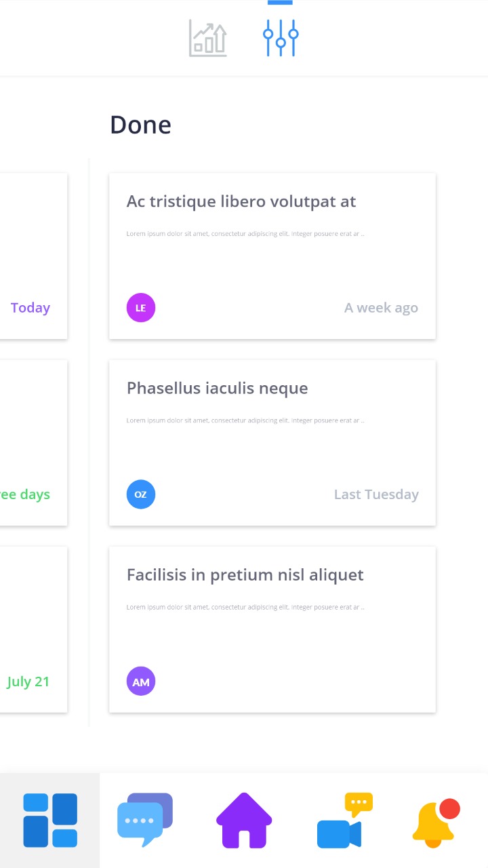Open card 'Facilisis in pretium nisl aliquet'
This screenshot has width=488, height=868.
coord(245,575)
